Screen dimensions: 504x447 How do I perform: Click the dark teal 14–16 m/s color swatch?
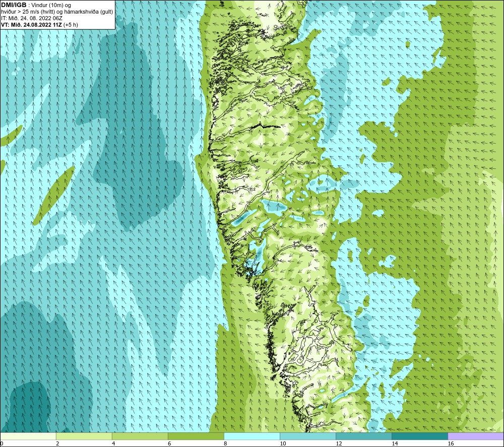[420, 436]
